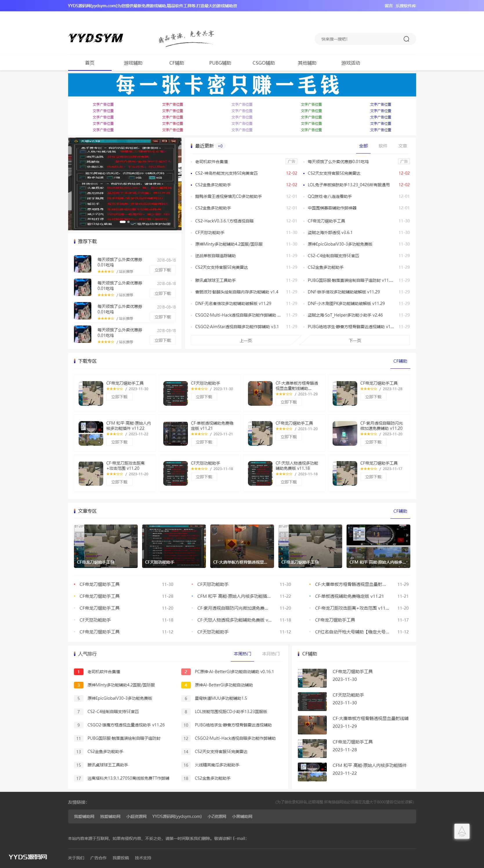
Task: Open the PUBG辅助 navigation menu item
Action: (220, 63)
